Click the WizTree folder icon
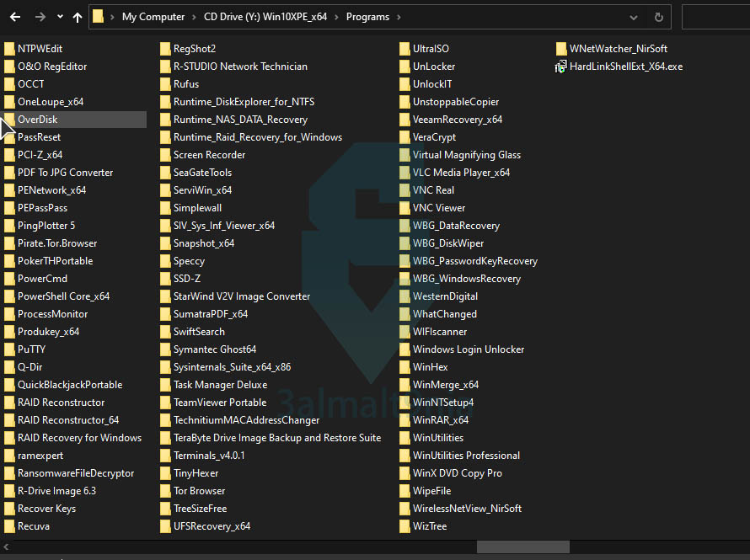The image size is (750, 560). point(404,526)
